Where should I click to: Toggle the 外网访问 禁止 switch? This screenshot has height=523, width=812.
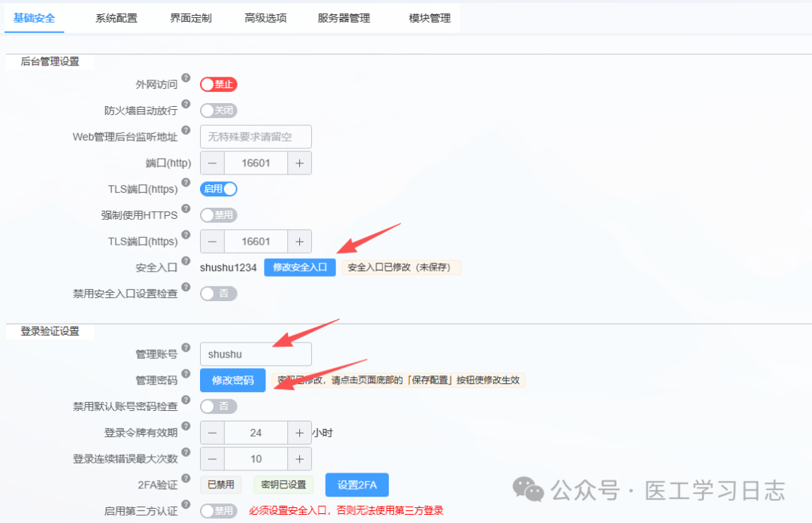pos(219,84)
